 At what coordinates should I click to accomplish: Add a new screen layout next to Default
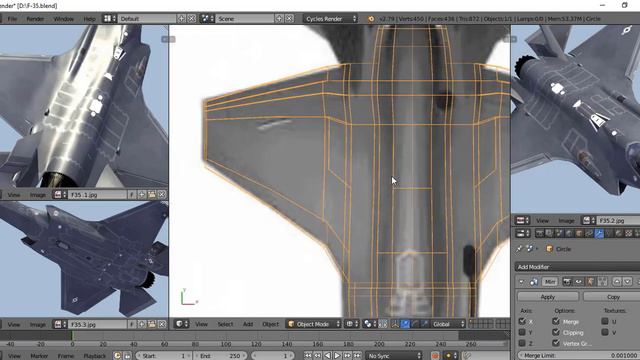(x=181, y=18)
